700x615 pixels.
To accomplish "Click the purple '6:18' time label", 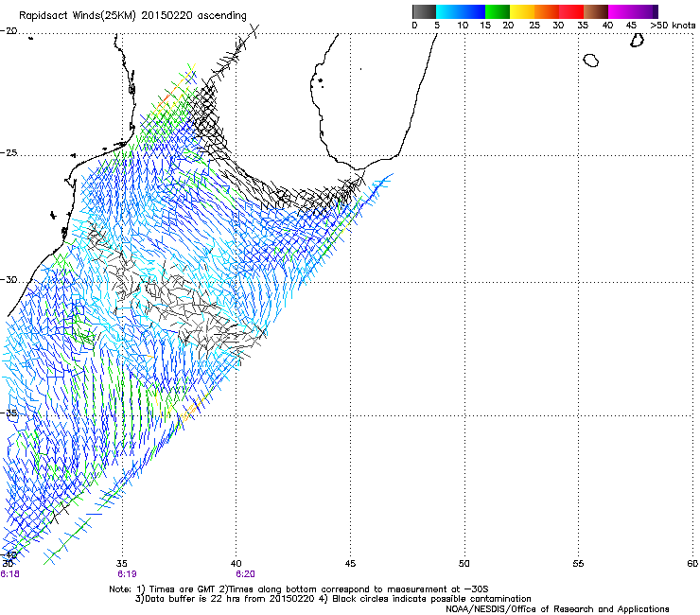I will click(x=9, y=574).
